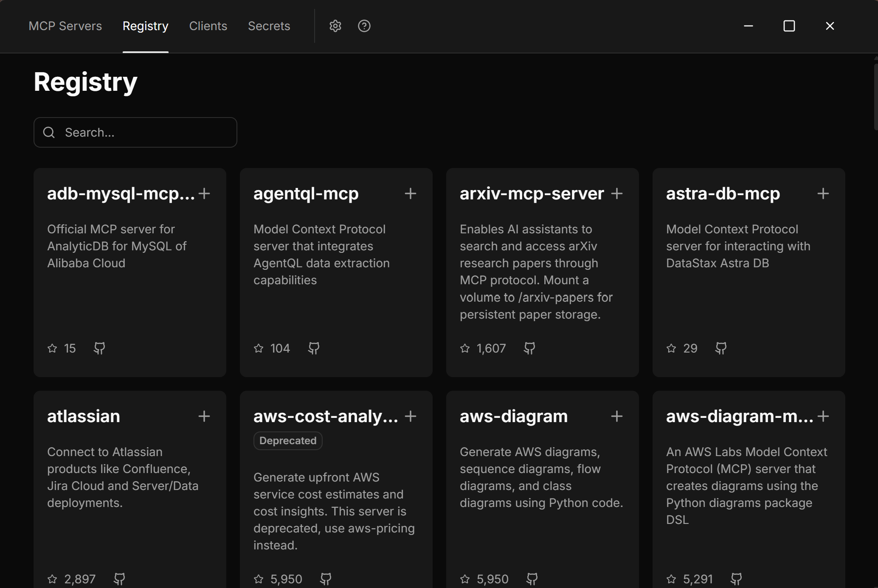Open the GitHub icon on aws-diagram-mcp
Screen dimensions: 878x588
click(x=736, y=579)
